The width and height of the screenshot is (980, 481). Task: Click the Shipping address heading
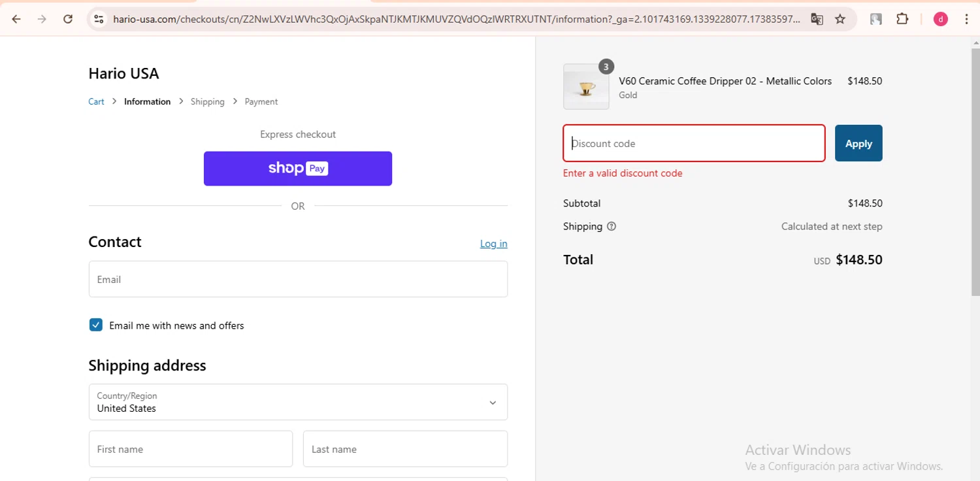[x=147, y=365]
